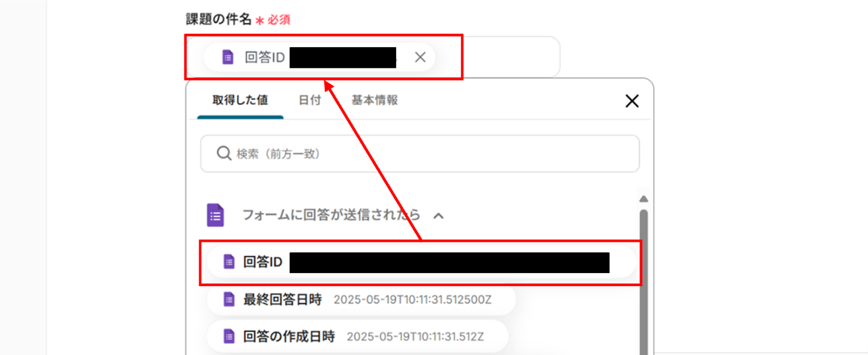Image resolution: width=868 pixels, height=355 pixels.
Task: Select the 最終回答日時 value
Action: [x=361, y=299]
